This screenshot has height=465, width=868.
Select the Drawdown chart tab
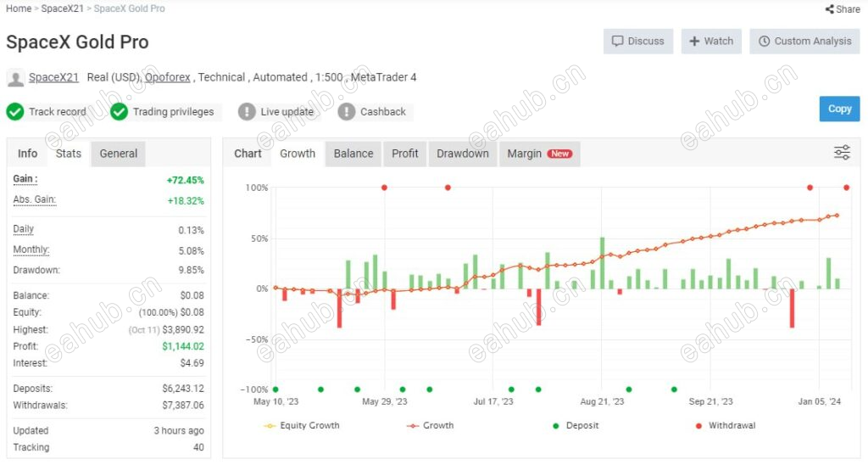463,154
